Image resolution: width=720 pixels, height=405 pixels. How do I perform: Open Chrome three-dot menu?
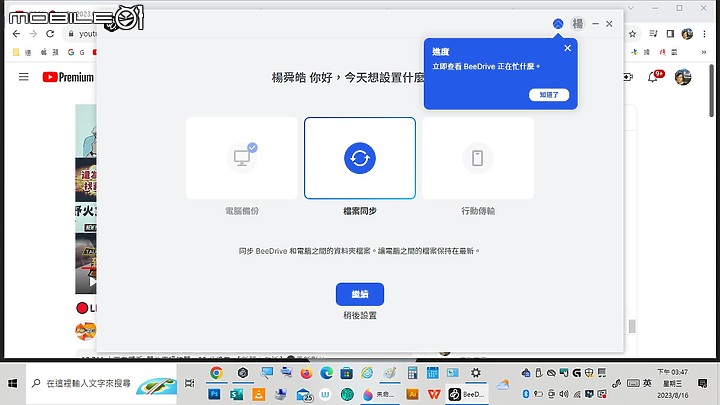(704, 34)
